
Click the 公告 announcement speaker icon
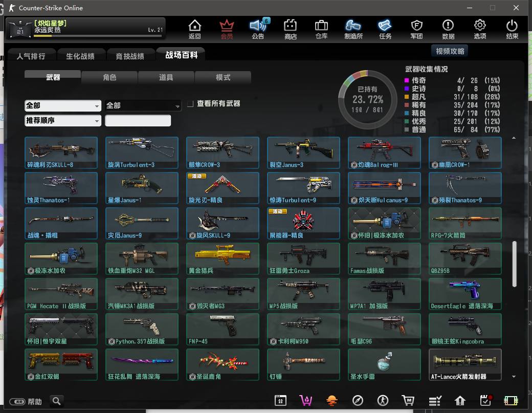pyautogui.click(x=258, y=29)
